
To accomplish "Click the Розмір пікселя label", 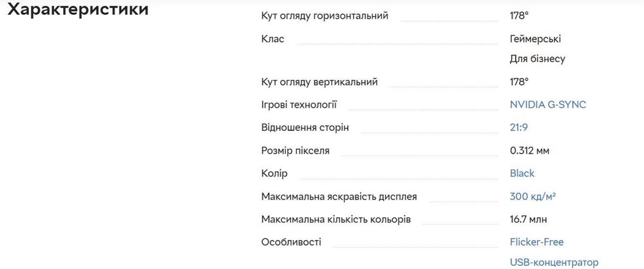I will (295, 150).
